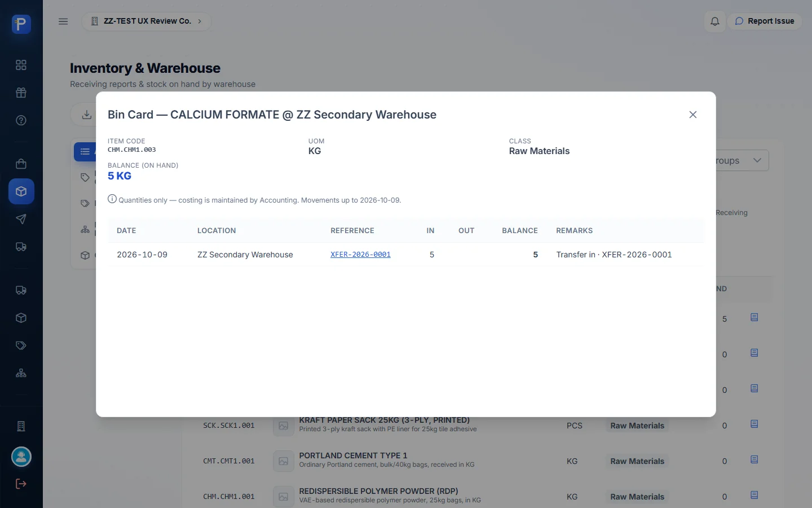Open the paper plane icon in sidebar
Image resolution: width=812 pixels, height=508 pixels.
coord(21,219)
